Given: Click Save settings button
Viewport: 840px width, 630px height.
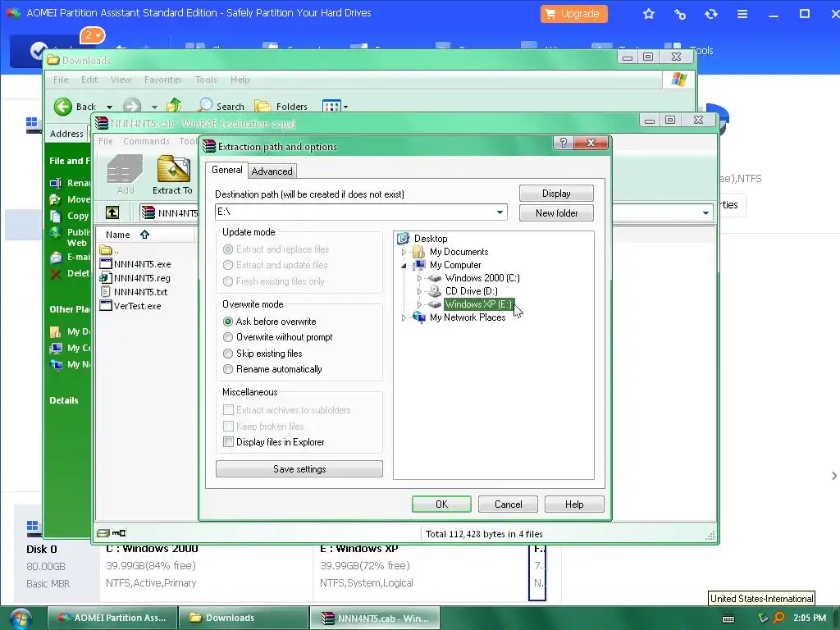Looking at the screenshot, I should [299, 468].
